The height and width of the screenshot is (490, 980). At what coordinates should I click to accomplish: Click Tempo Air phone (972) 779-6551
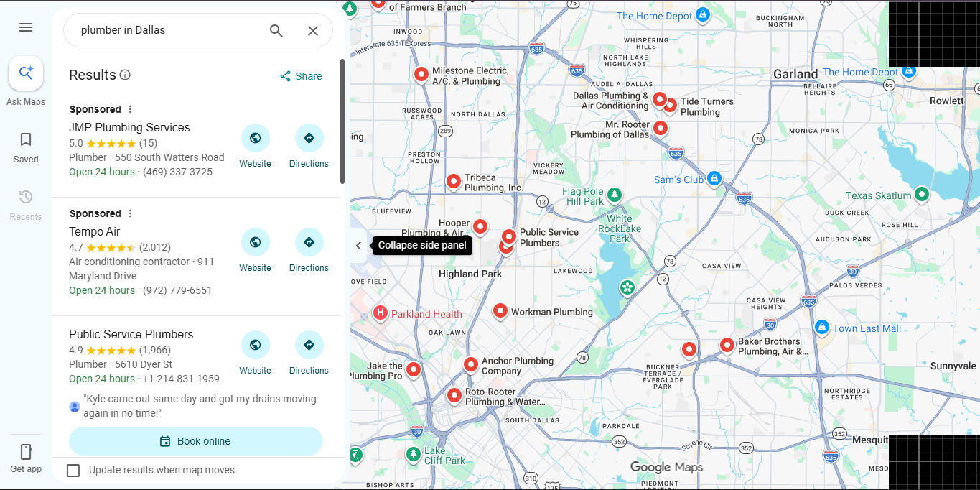click(177, 290)
